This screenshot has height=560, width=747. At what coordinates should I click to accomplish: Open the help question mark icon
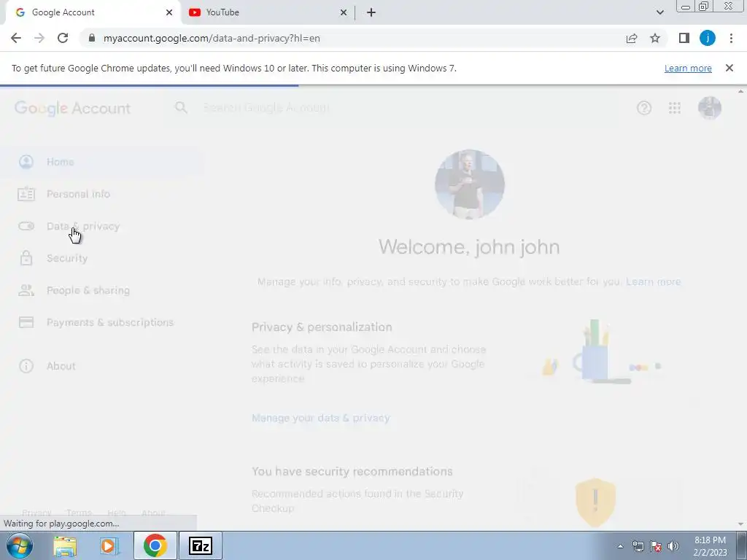pyautogui.click(x=644, y=108)
